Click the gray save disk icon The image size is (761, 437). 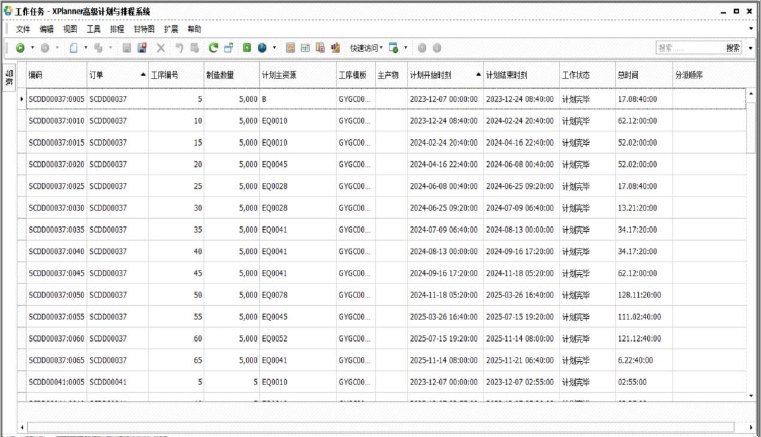point(127,48)
